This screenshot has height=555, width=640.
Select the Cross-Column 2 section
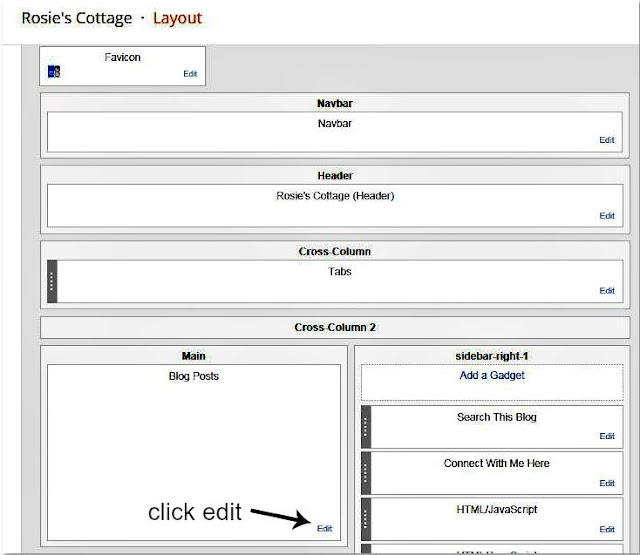[x=335, y=327]
